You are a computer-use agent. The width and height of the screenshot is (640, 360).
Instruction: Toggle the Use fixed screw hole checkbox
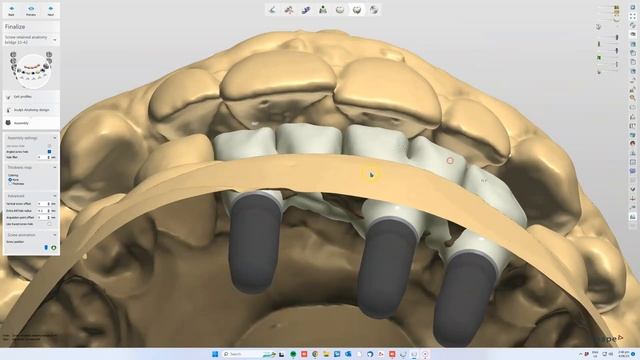click(x=50, y=224)
